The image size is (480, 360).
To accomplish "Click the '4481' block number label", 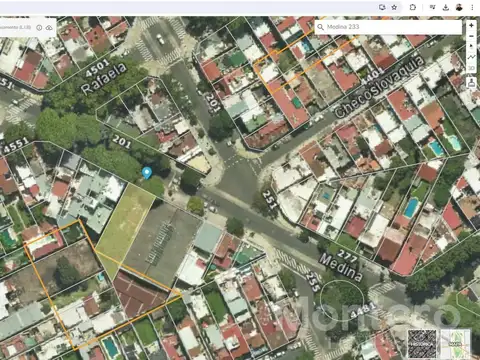I will click(x=363, y=310).
